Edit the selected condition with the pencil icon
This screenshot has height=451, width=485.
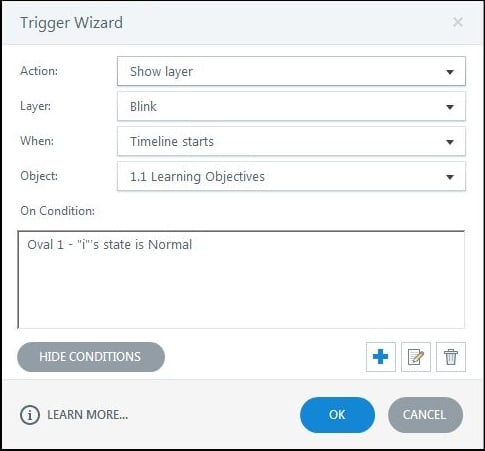coord(416,357)
